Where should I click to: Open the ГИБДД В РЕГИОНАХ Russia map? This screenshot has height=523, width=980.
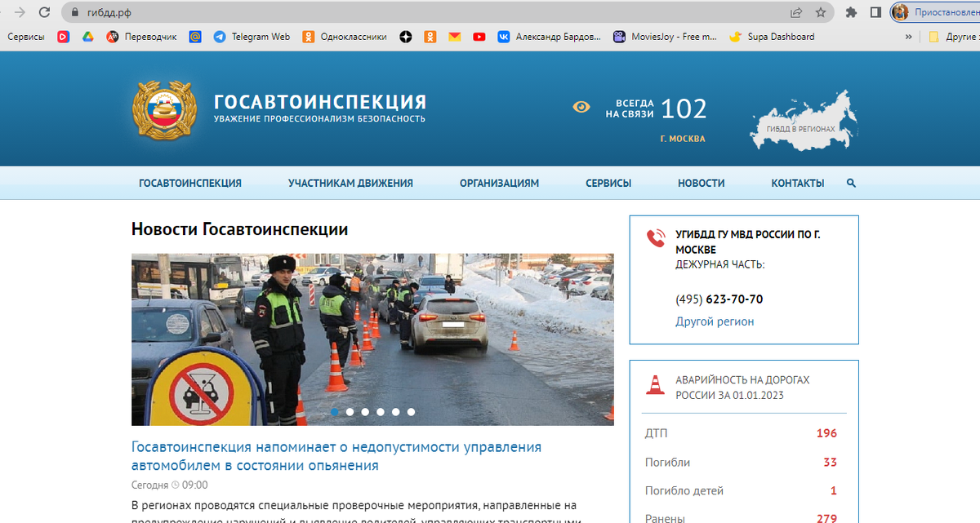pos(803,122)
